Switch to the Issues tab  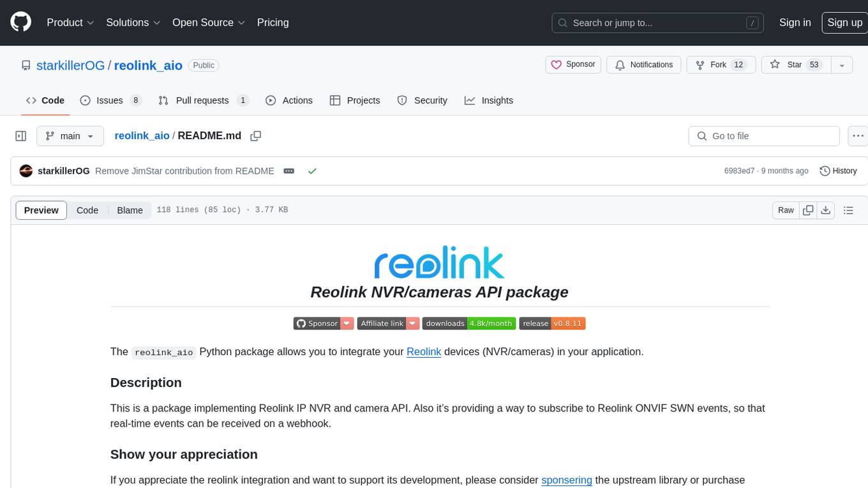111,100
